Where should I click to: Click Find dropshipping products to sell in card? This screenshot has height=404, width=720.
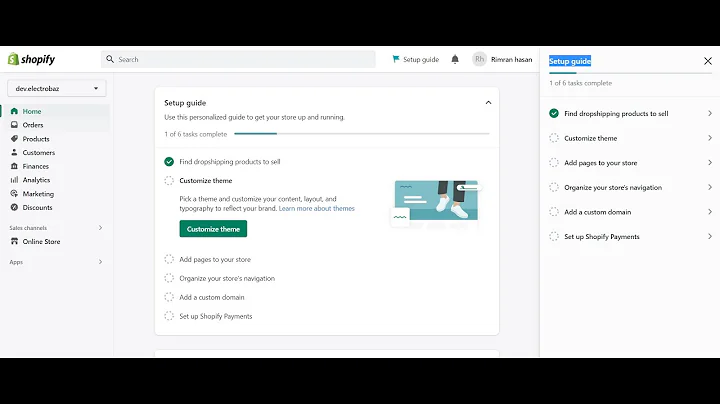pos(230,162)
